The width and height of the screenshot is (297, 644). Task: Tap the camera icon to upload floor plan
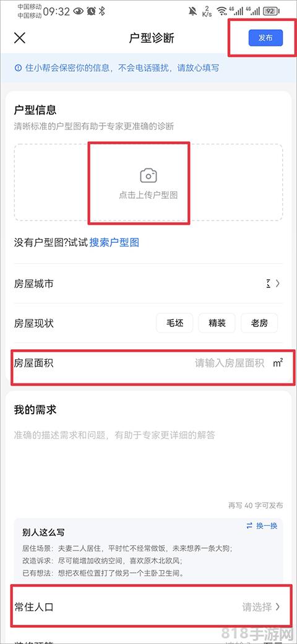tap(148, 176)
